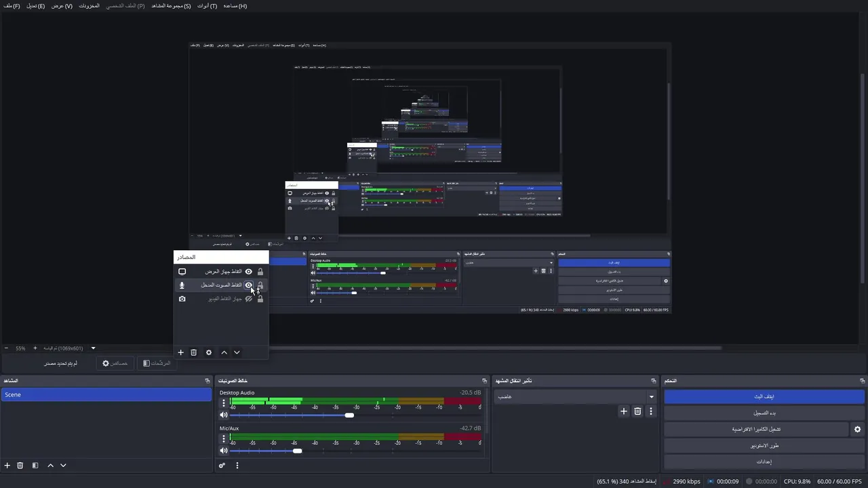Move scene up in المشاهد panel
The width and height of the screenshot is (868, 488).
click(50, 466)
